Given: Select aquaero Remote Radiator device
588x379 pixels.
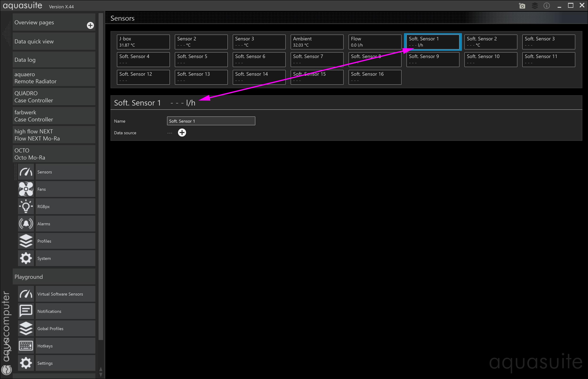Looking at the screenshot, I should click(x=54, y=78).
